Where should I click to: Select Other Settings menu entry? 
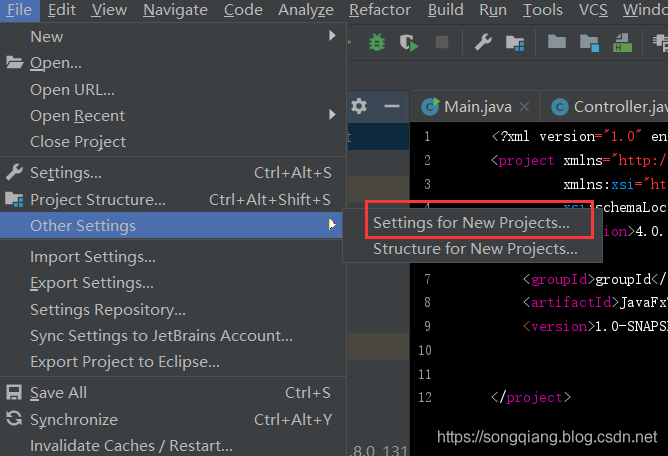[x=171, y=225]
